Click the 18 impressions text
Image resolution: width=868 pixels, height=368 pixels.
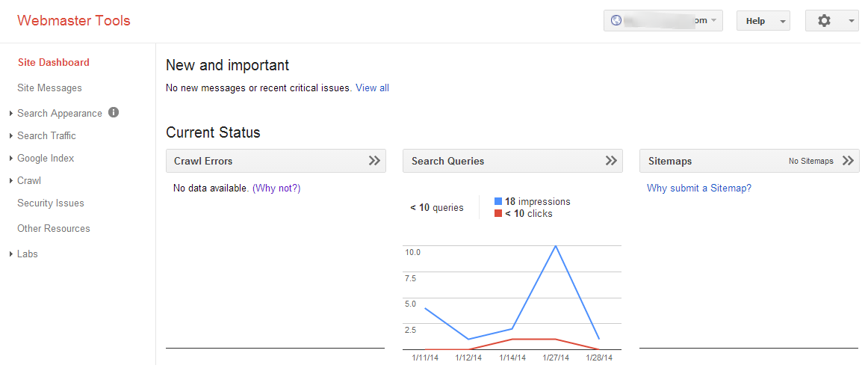coord(537,202)
